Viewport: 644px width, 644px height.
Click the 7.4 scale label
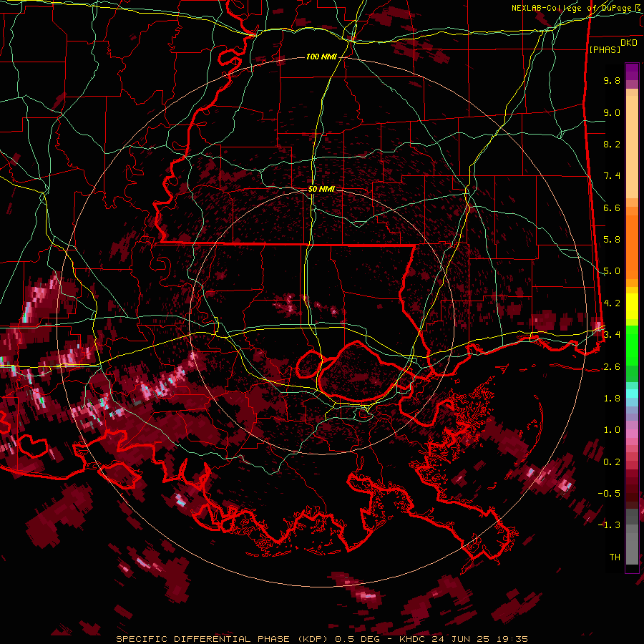[x=612, y=176]
